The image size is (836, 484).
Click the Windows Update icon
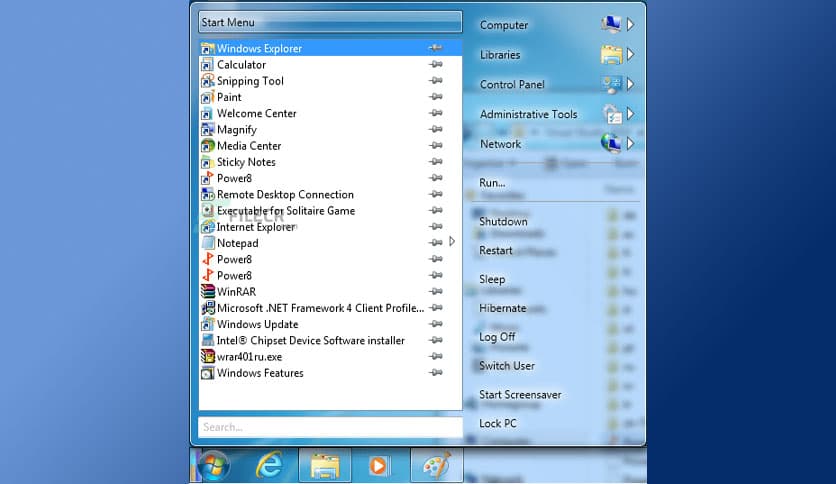click(x=207, y=324)
